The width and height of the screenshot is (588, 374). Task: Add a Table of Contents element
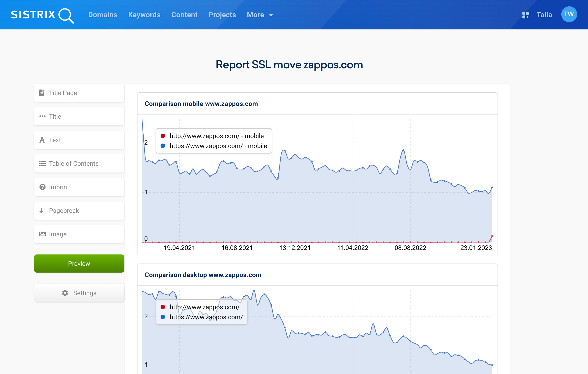[79, 163]
